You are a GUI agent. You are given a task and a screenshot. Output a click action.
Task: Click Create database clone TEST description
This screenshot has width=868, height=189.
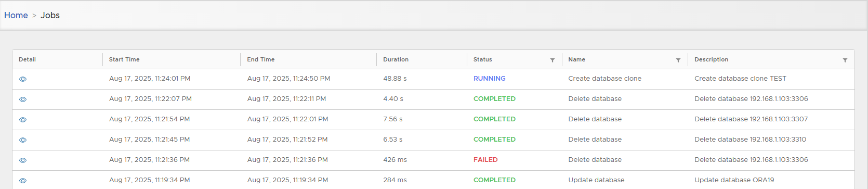740,79
